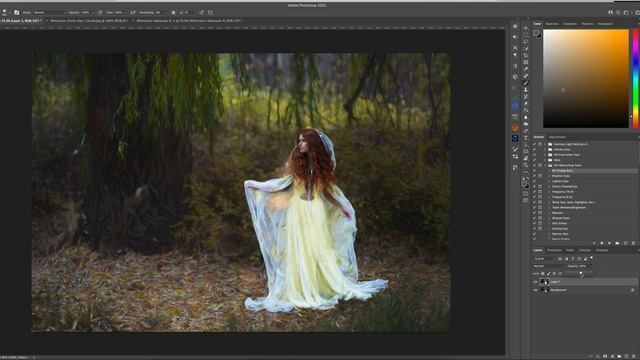This screenshot has height=360, width=640.
Task: Open smoothing options gear menu
Action: (173, 13)
